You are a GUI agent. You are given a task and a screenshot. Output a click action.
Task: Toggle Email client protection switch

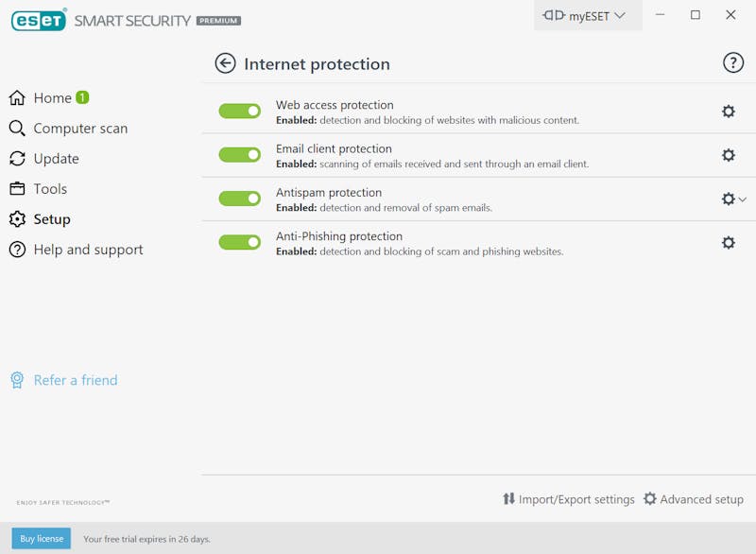coord(240,155)
